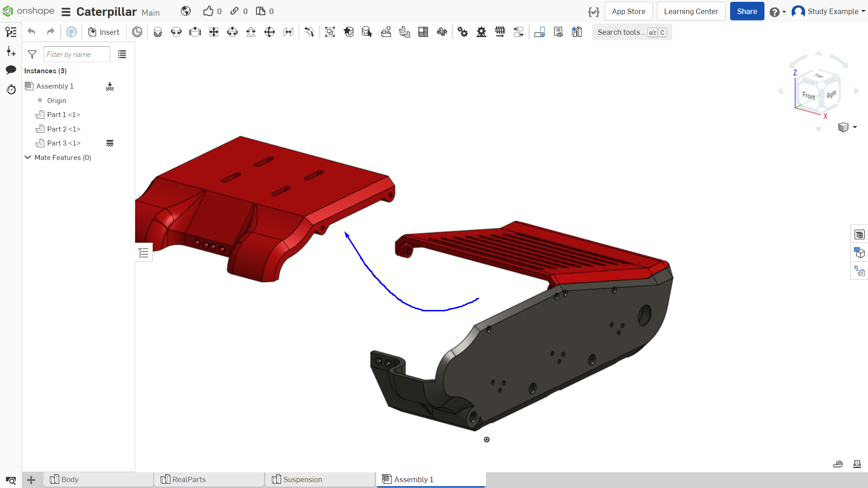The width and height of the screenshot is (868, 488).
Task: Select the Circular pattern tool
Action: (x=442, y=32)
